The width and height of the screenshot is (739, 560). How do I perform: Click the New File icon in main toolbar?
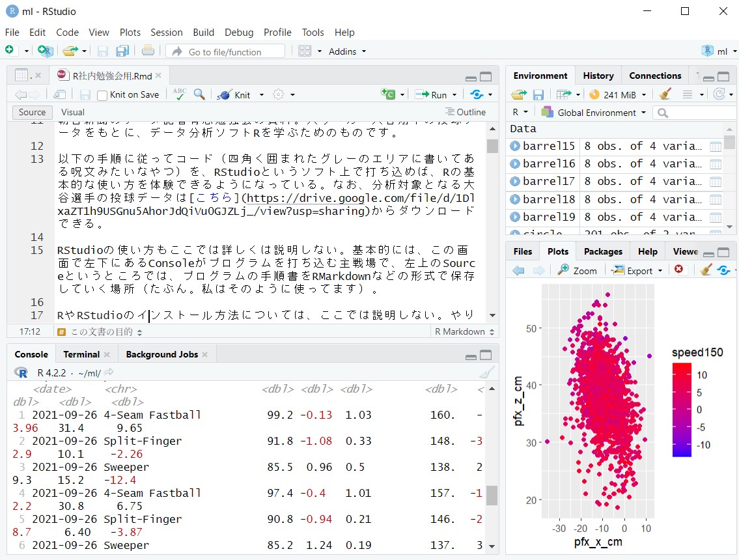(x=9, y=50)
